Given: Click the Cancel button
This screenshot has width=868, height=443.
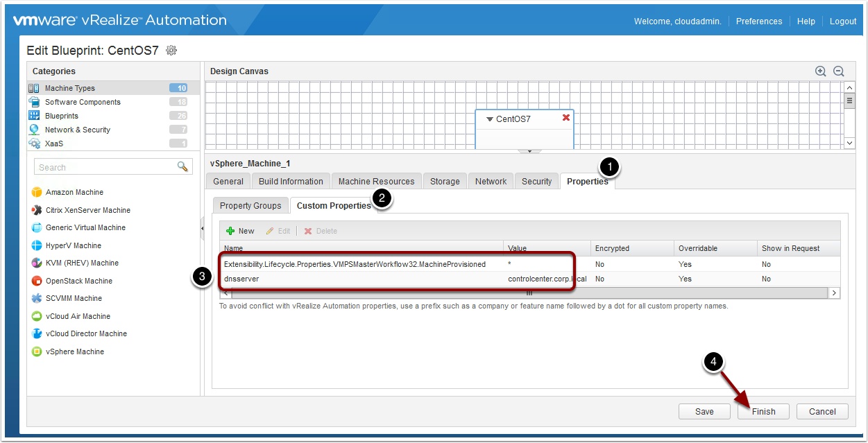Looking at the screenshot, I should pyautogui.click(x=822, y=411).
